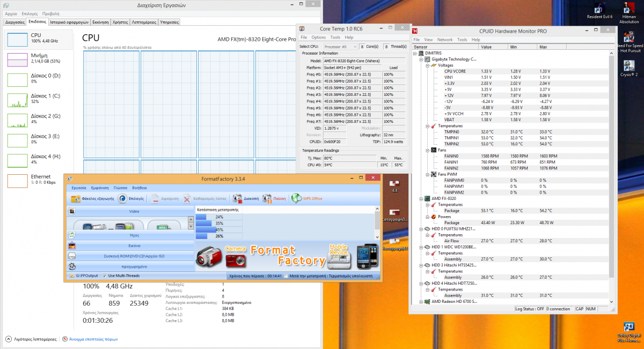This screenshot has width=644, height=349.
Task: Click the CPUID Hardware Monitor title bar icon
Action: pyautogui.click(x=415, y=31)
